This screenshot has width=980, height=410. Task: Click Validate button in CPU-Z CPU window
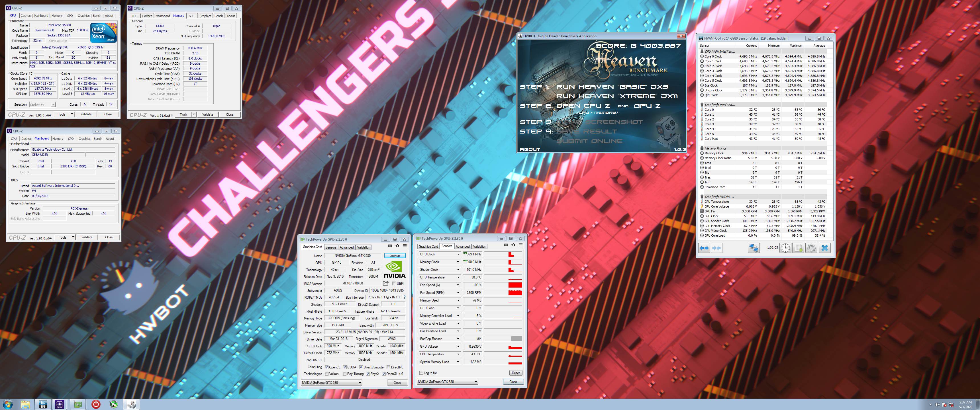(86, 114)
